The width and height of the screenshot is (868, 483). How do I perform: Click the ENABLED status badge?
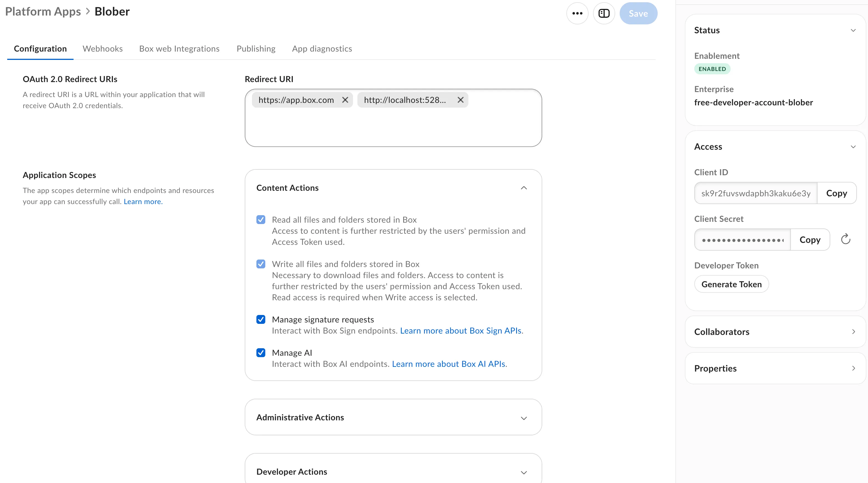click(x=712, y=69)
